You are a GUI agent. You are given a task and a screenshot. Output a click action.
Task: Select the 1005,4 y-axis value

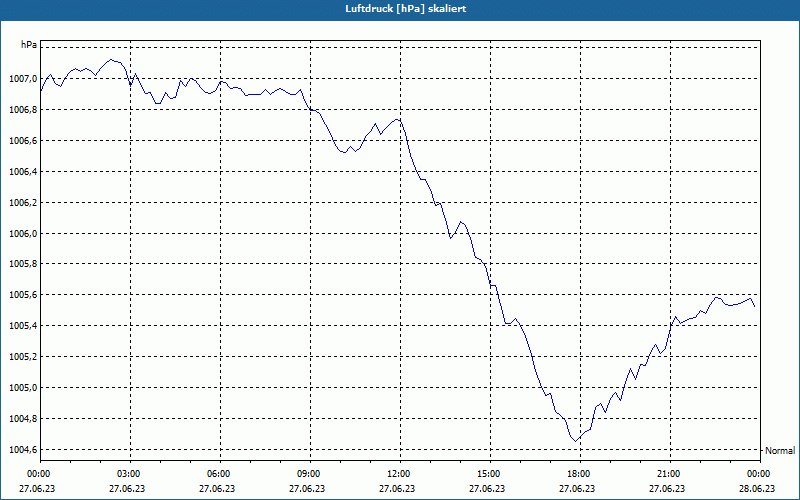pos(23,326)
